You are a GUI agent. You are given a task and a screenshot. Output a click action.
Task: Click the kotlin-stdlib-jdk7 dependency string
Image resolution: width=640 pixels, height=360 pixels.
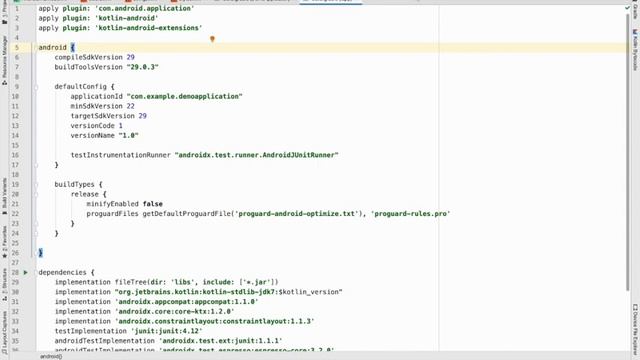(x=229, y=292)
